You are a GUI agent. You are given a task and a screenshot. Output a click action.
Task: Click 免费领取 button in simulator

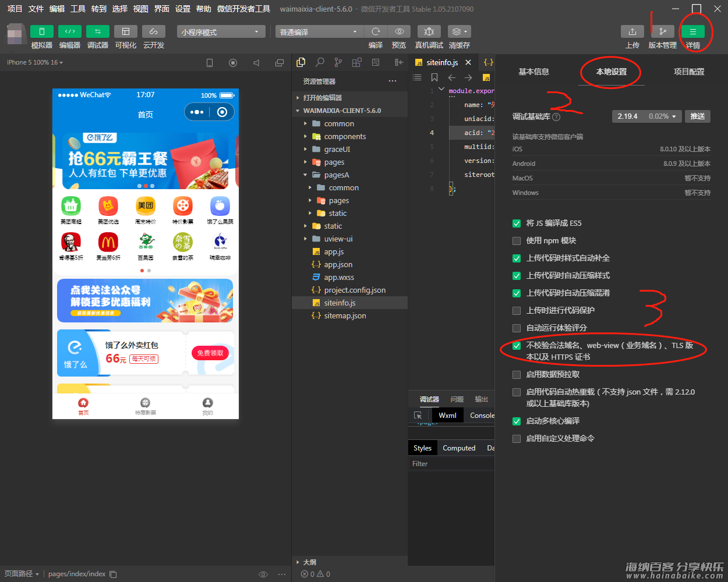(x=210, y=353)
